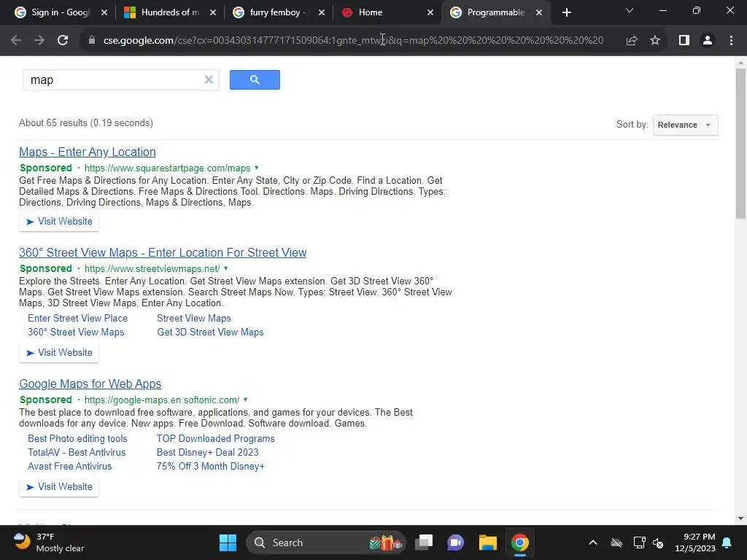Open Chrome's three-dot menu

click(x=731, y=41)
